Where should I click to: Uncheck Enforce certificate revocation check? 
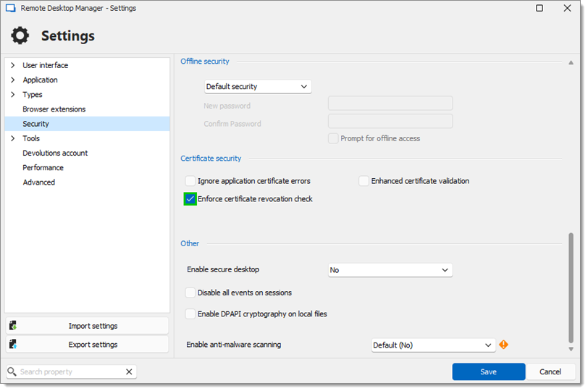[x=190, y=198]
